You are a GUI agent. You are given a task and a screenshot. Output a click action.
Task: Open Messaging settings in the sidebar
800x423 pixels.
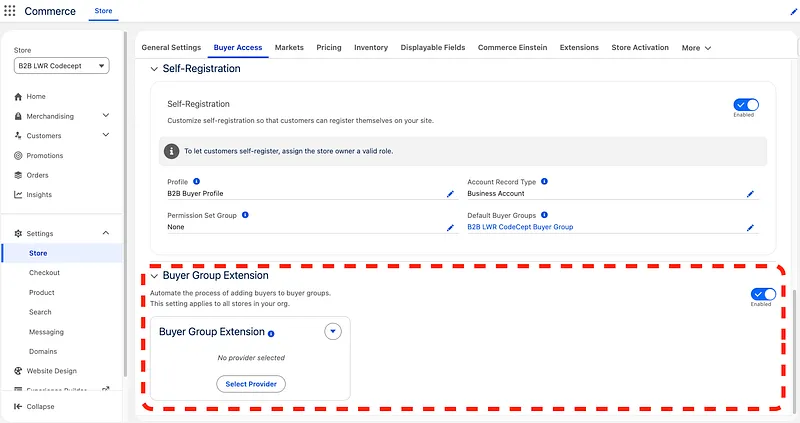[46, 332]
